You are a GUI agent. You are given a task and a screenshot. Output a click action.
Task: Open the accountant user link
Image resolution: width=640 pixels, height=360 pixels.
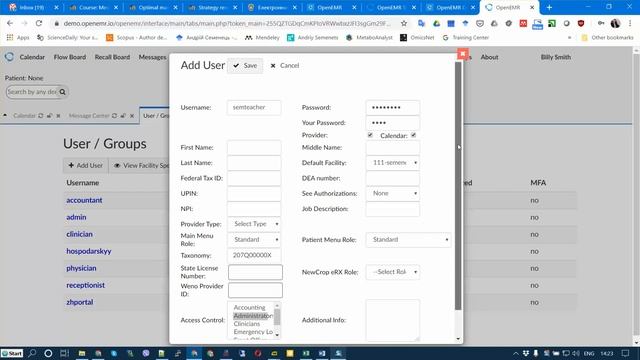(84, 200)
